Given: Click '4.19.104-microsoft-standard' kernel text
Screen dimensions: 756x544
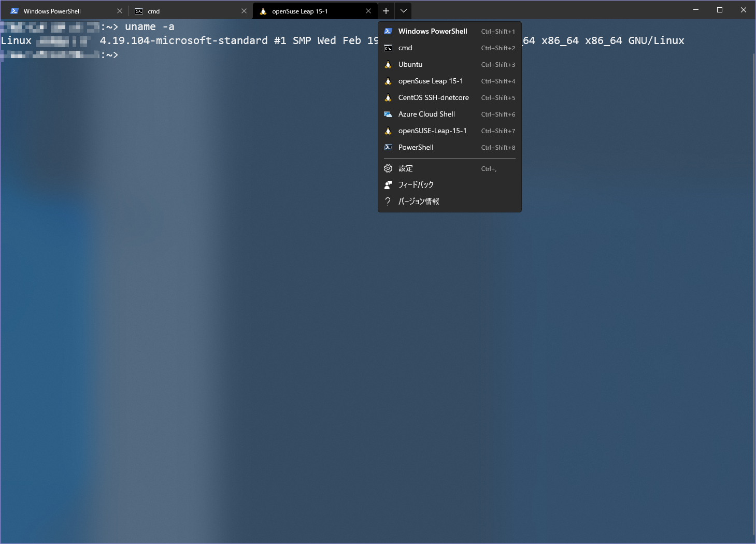Looking at the screenshot, I should 184,40.
